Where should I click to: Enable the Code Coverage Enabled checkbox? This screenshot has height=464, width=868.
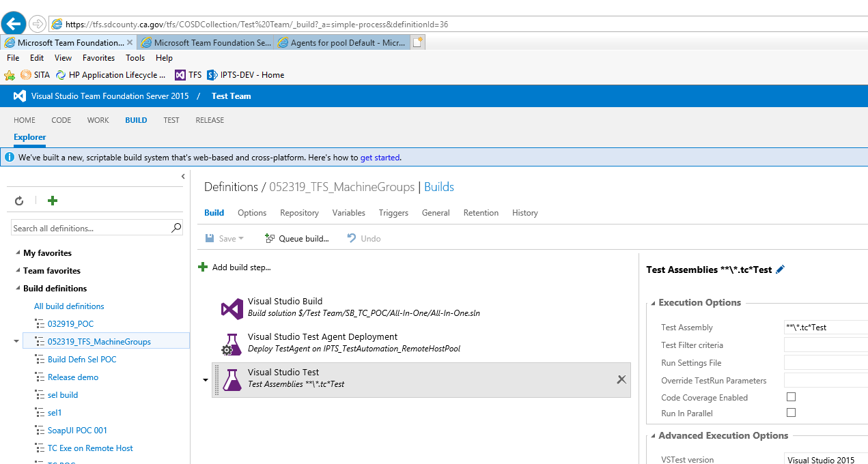click(x=791, y=397)
